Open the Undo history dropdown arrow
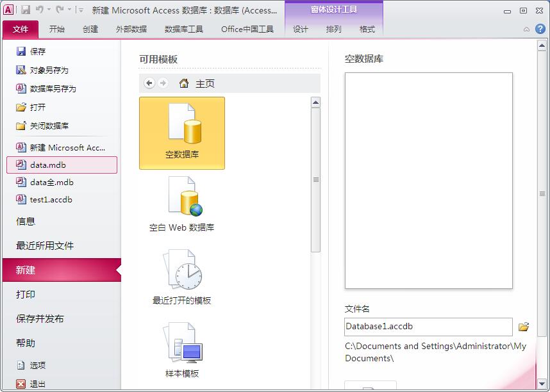The height and width of the screenshot is (392, 550). click(x=49, y=10)
